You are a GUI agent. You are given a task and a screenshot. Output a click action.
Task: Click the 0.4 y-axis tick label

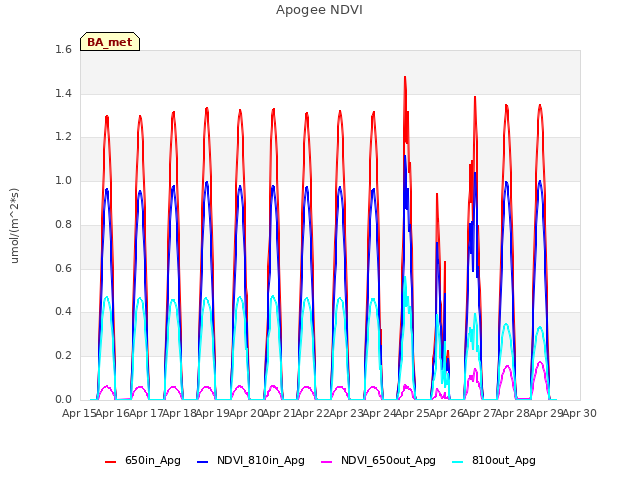(x=63, y=311)
